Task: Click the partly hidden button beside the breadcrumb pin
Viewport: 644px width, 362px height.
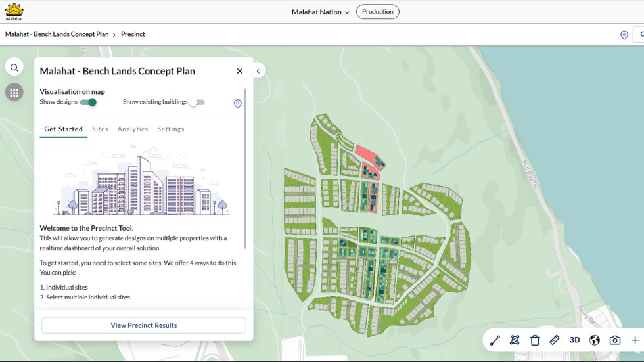Action: (x=639, y=34)
